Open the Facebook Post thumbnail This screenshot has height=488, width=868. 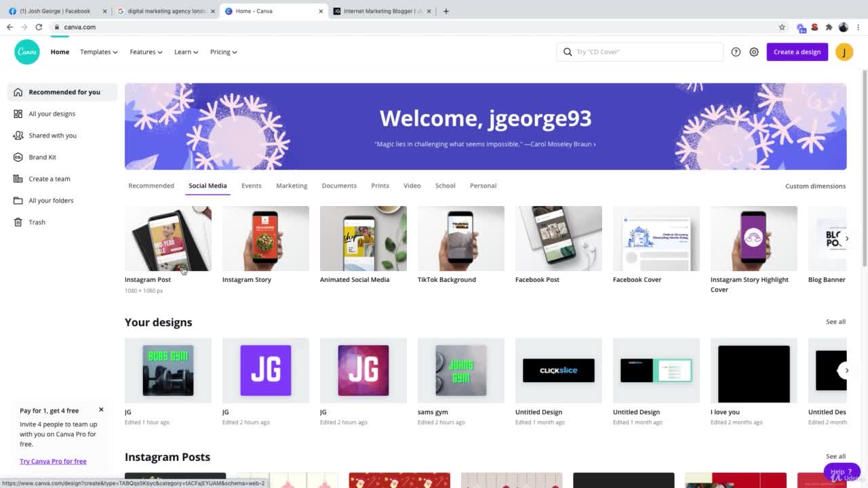click(559, 239)
